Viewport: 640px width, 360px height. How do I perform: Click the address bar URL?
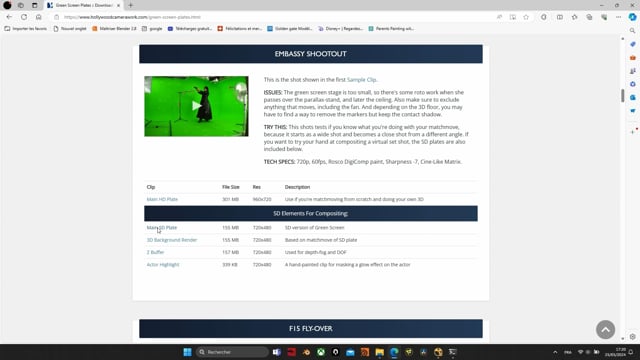point(132,17)
